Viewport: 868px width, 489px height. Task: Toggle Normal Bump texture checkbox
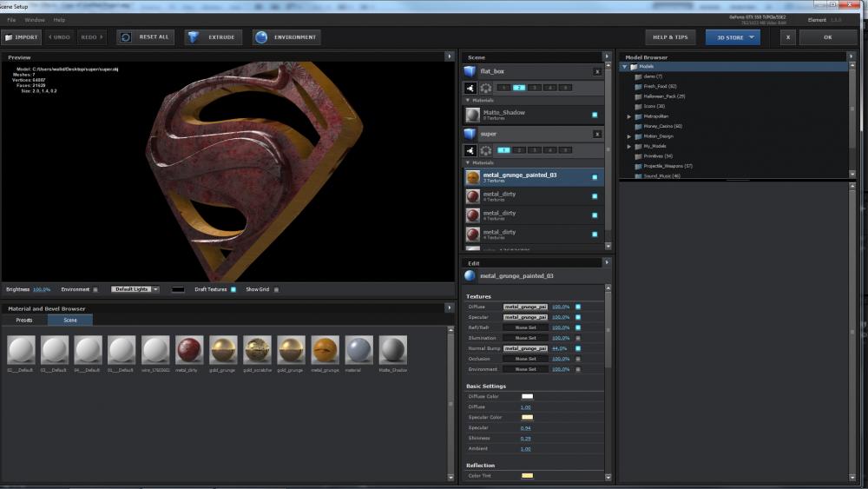pyautogui.click(x=578, y=348)
